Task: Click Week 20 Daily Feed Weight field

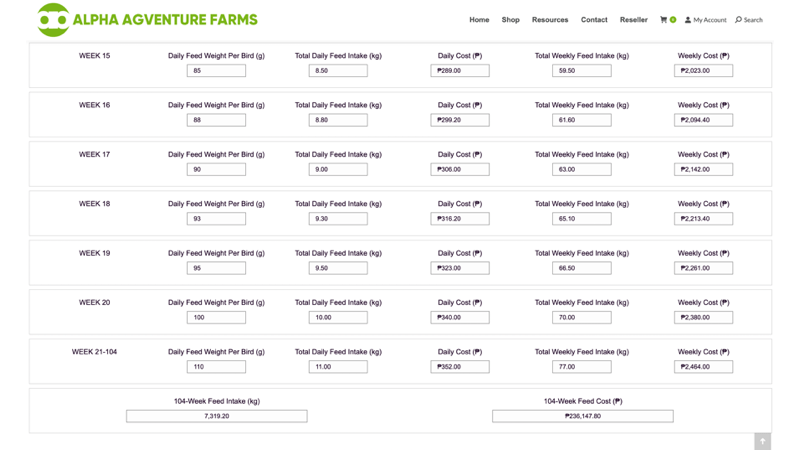Action: [x=216, y=317]
